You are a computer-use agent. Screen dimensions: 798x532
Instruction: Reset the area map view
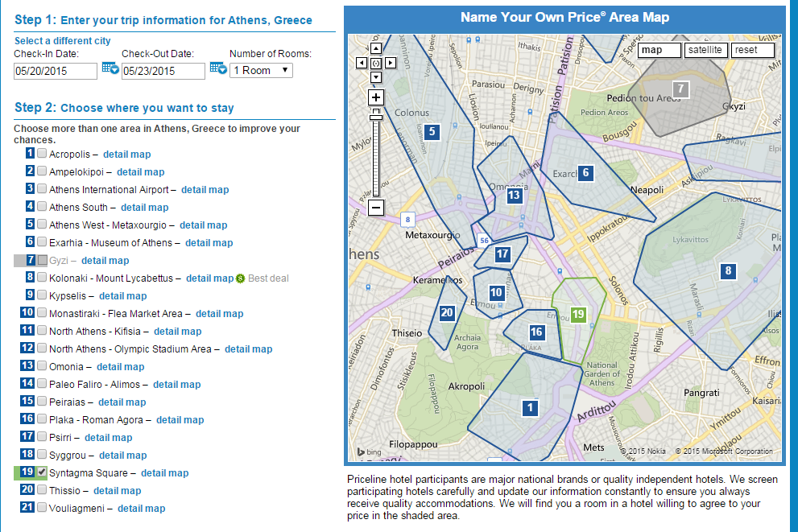click(x=753, y=50)
